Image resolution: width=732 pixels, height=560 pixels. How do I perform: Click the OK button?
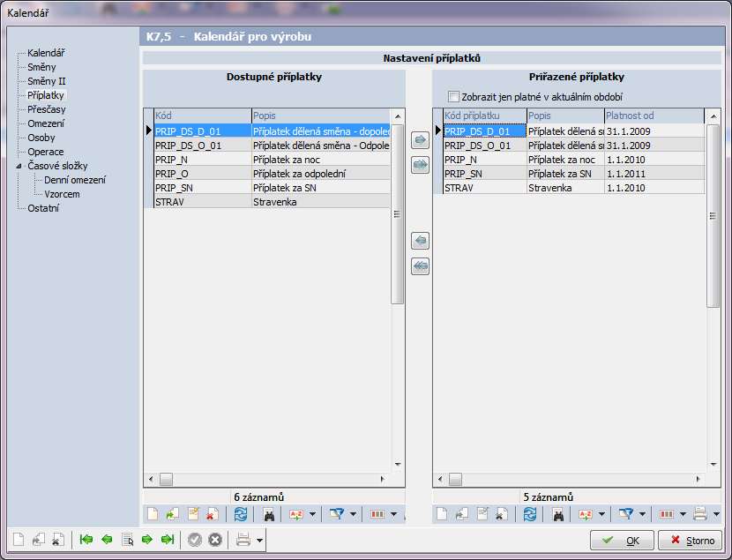pos(623,540)
